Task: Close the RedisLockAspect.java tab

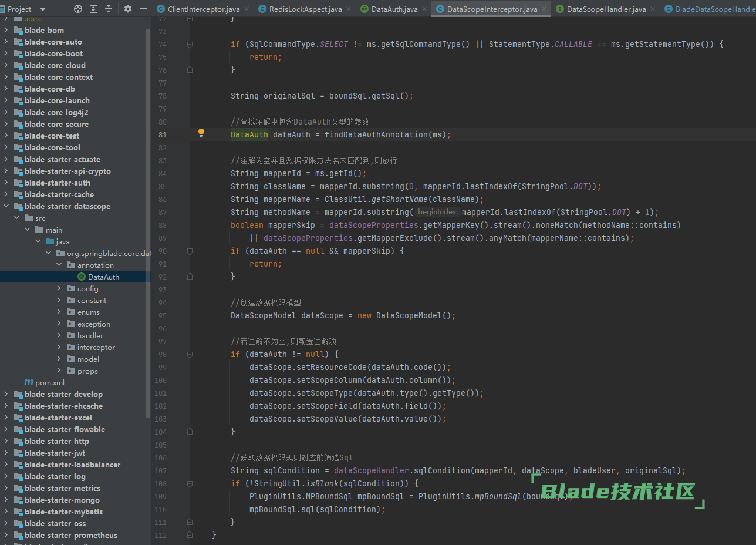Action: (x=347, y=9)
